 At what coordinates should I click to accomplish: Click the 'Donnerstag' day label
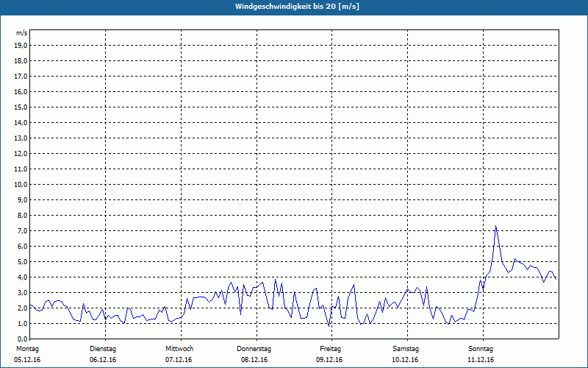point(254,349)
